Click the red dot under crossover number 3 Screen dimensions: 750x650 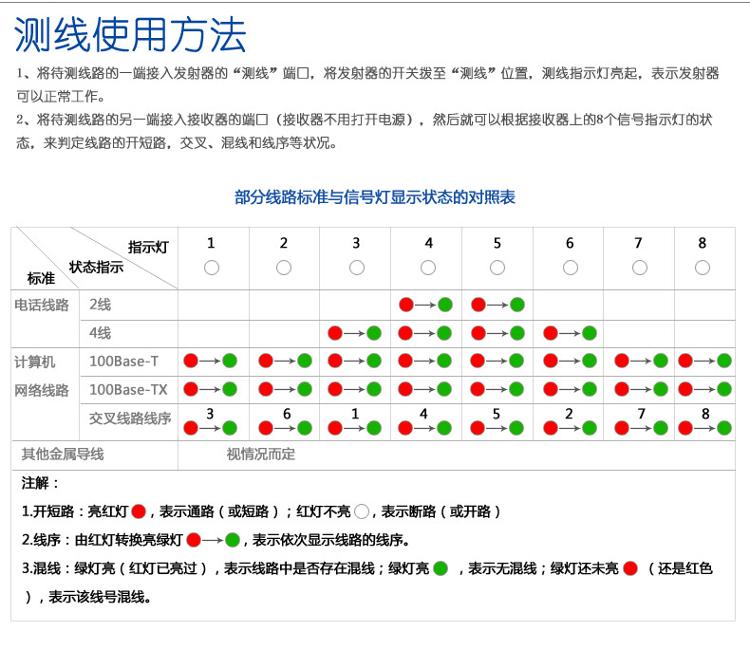coord(191,428)
